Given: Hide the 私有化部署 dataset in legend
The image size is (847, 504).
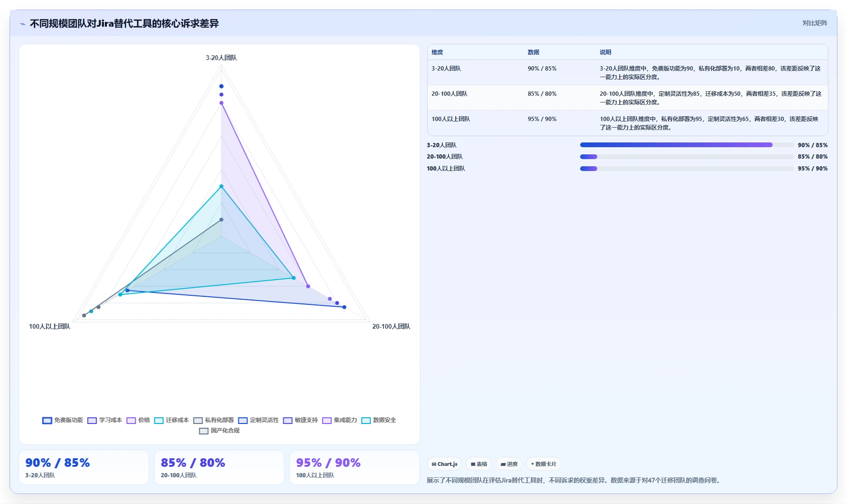Looking at the screenshot, I should 214,420.
